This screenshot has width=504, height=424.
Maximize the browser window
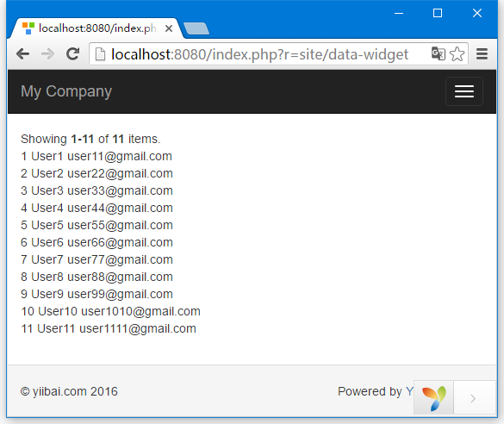(x=438, y=13)
